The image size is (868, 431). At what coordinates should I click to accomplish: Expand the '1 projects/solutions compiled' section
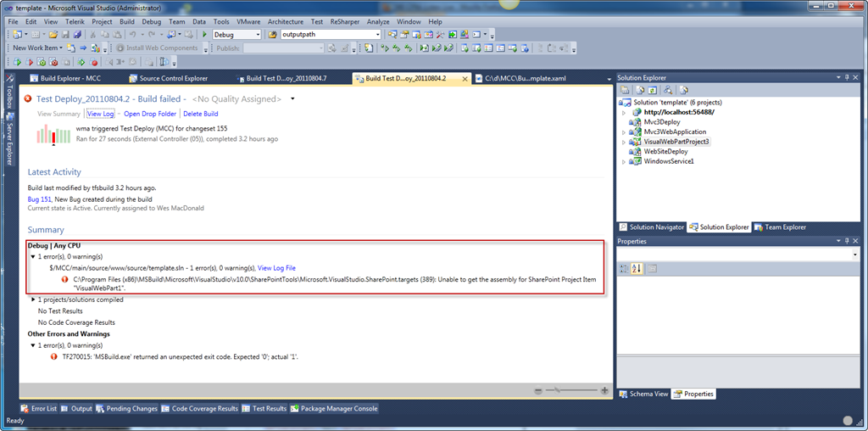32,299
